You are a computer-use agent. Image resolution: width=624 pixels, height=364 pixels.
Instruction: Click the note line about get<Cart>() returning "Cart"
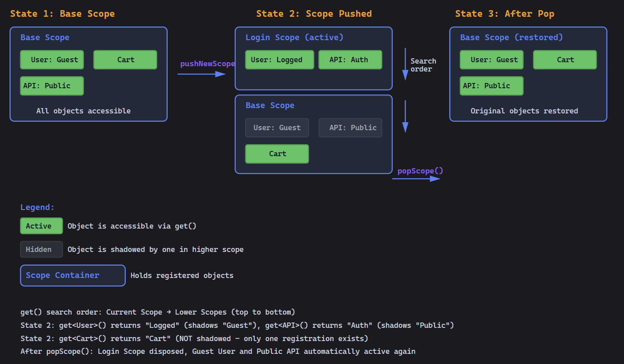(194, 338)
